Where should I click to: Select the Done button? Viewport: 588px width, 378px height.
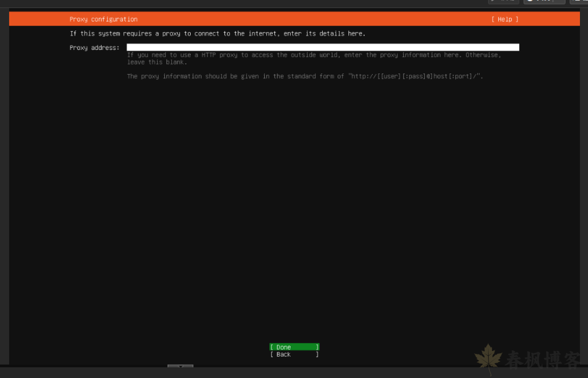click(x=295, y=347)
